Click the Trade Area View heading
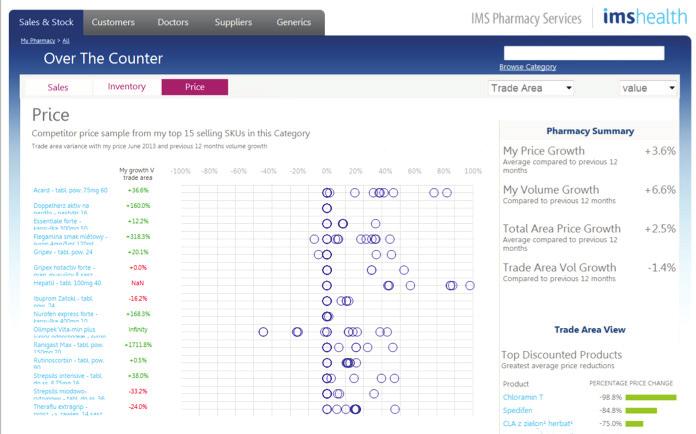 (x=590, y=330)
